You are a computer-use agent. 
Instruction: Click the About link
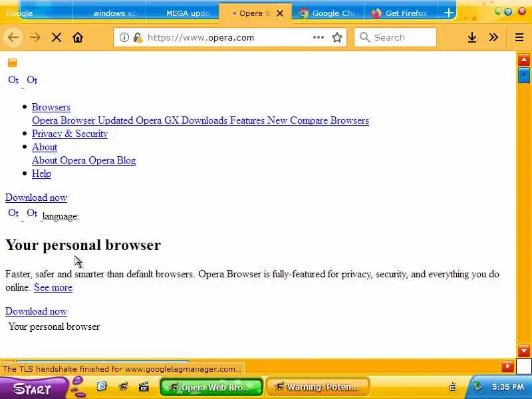point(45,147)
